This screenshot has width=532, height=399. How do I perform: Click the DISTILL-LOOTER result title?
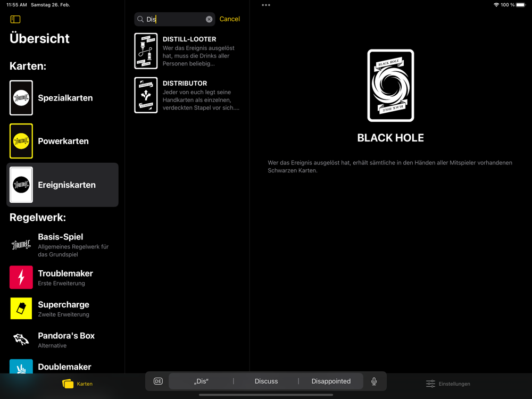coord(189,39)
